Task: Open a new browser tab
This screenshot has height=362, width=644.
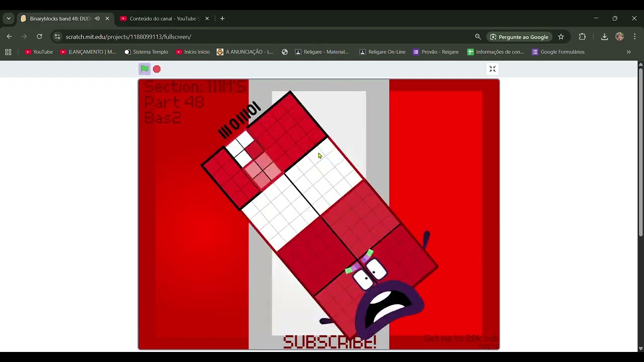Action: pyautogui.click(x=222, y=19)
